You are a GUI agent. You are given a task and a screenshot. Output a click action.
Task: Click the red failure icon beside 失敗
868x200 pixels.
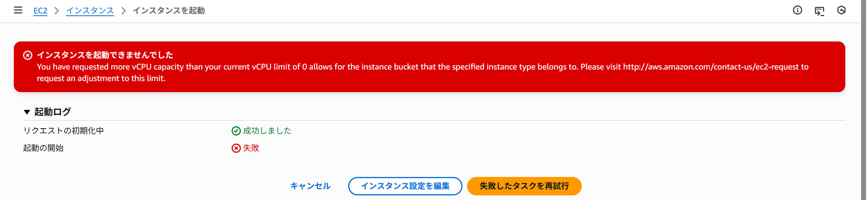(x=236, y=148)
